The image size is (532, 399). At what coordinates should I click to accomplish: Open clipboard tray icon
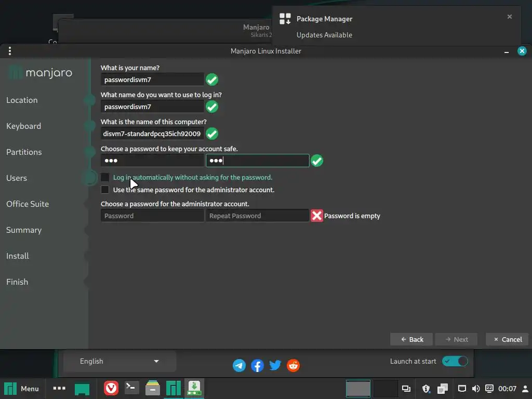443,389
